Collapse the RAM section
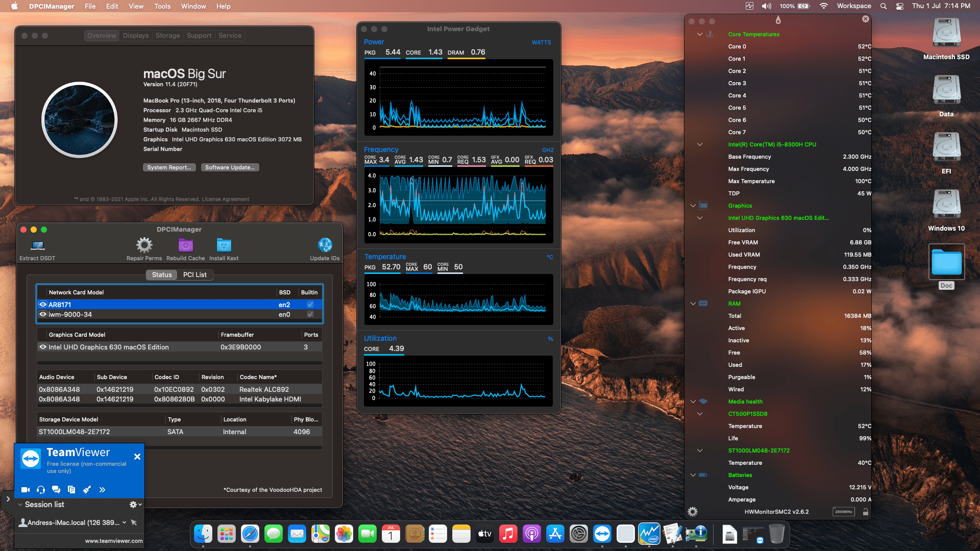 click(x=693, y=304)
